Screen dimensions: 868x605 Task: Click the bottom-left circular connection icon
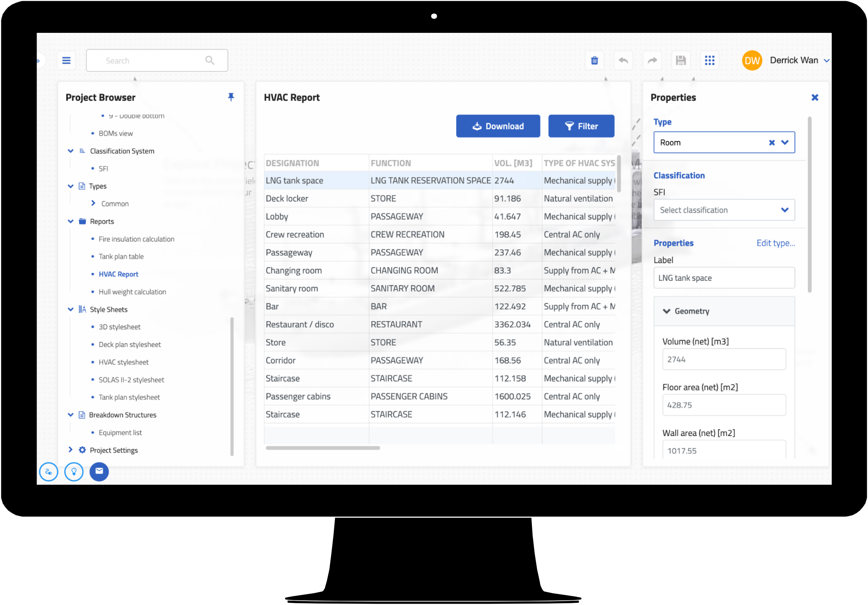[48, 472]
